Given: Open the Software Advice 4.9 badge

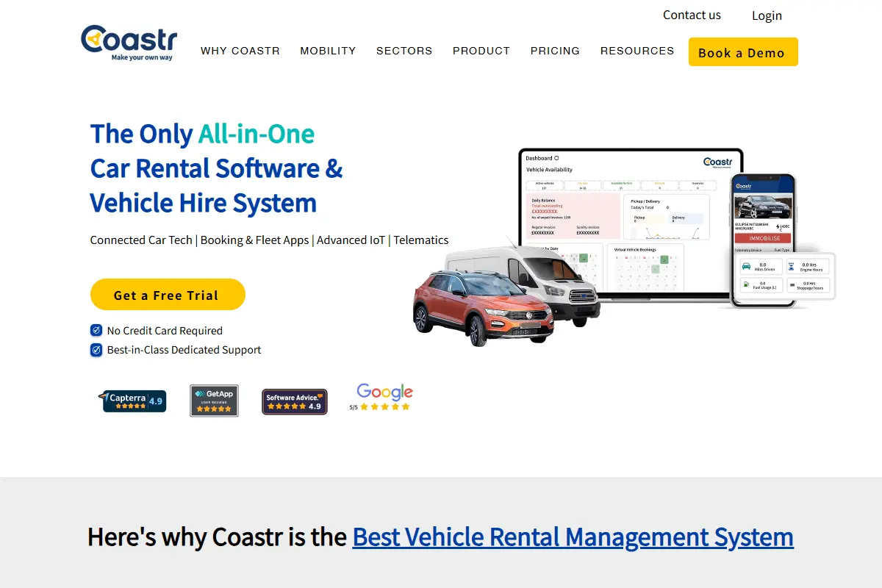Looking at the screenshot, I should coord(295,401).
